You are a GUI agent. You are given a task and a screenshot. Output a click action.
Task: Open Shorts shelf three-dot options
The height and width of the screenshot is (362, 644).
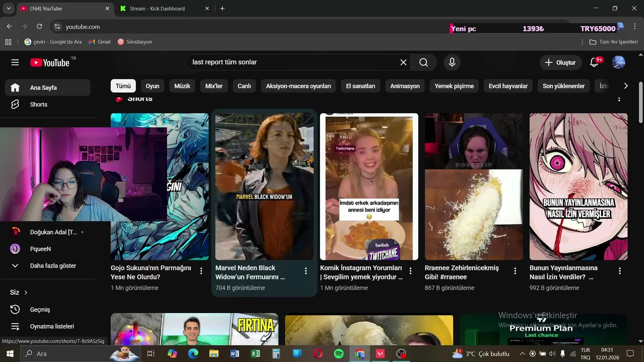point(619,99)
